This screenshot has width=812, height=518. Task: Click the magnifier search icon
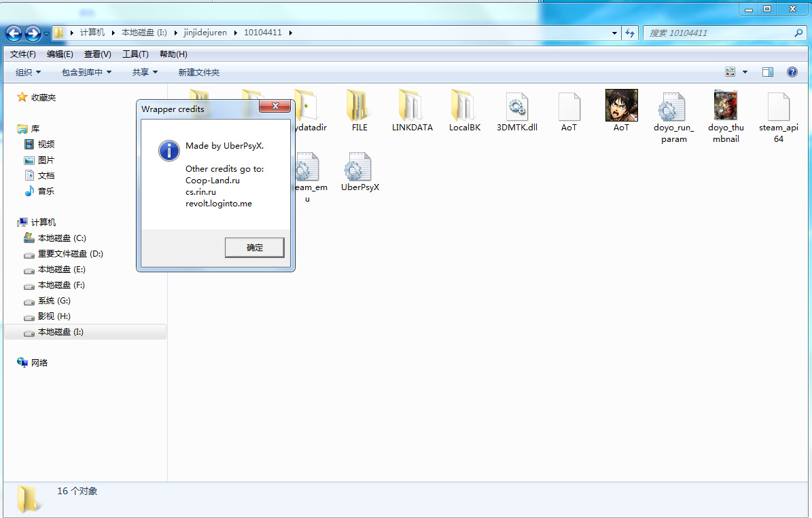(799, 33)
